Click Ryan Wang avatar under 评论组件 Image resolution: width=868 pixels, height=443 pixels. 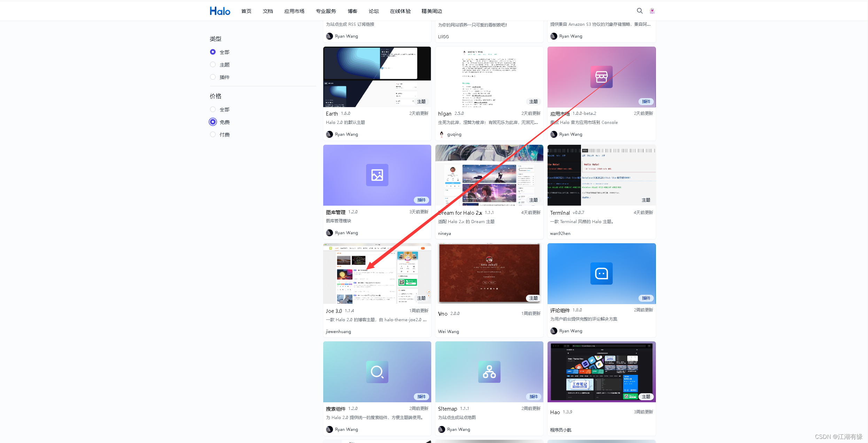pos(553,331)
